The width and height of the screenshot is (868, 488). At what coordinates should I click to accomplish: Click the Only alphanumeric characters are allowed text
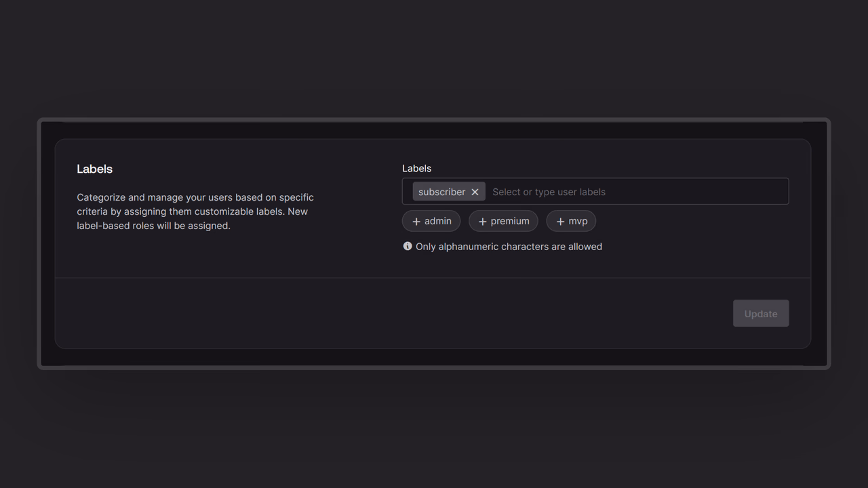click(x=509, y=247)
